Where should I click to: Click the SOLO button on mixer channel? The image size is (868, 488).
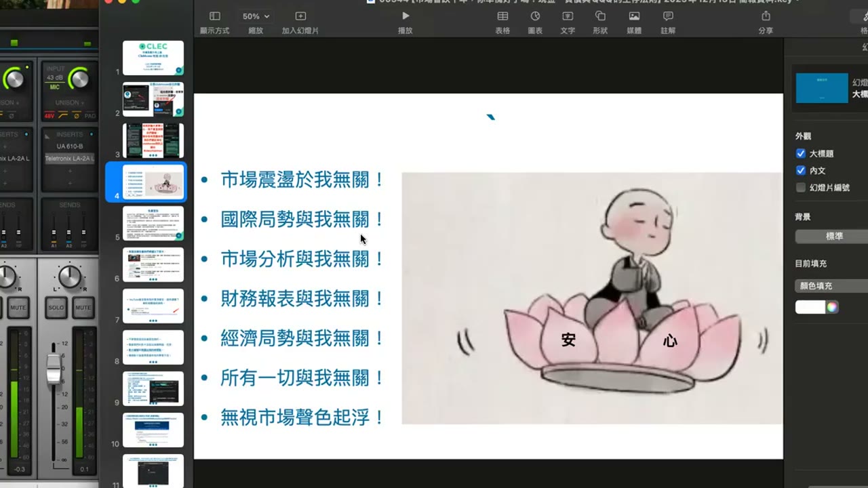point(56,308)
